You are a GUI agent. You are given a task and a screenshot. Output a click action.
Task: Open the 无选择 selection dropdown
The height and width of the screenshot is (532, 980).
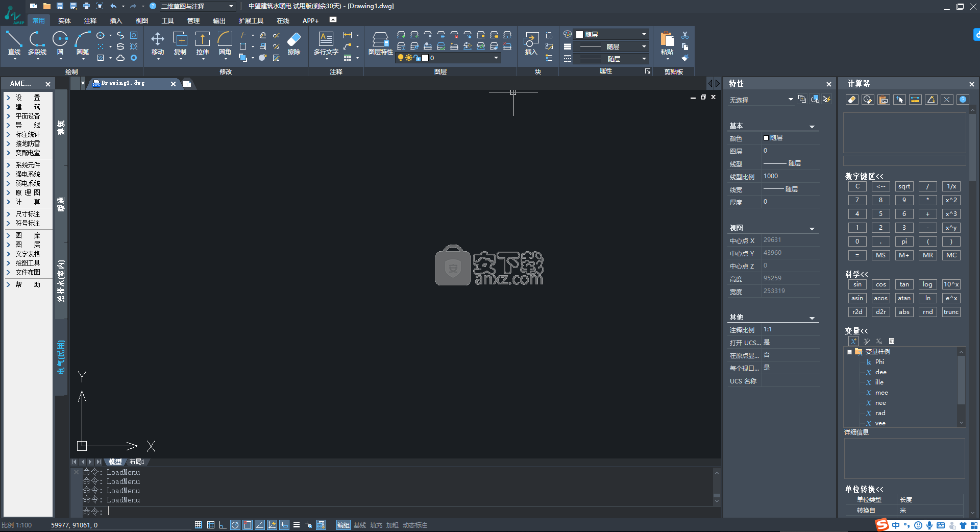pos(761,100)
